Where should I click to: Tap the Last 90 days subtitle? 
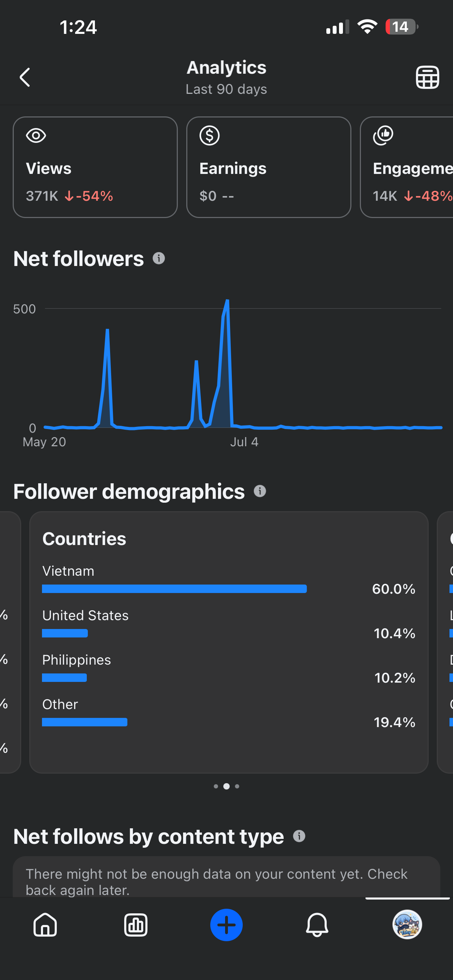pos(226,89)
